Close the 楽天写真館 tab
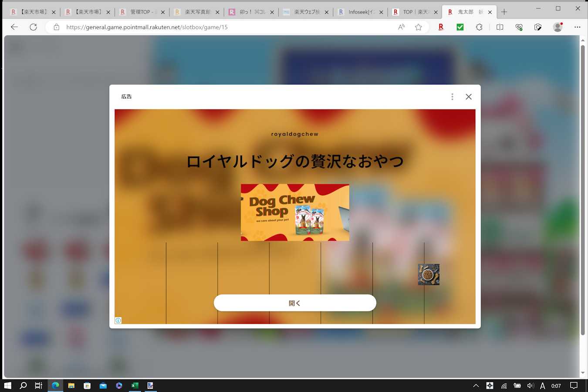The height and width of the screenshot is (392, 588). pos(217,12)
